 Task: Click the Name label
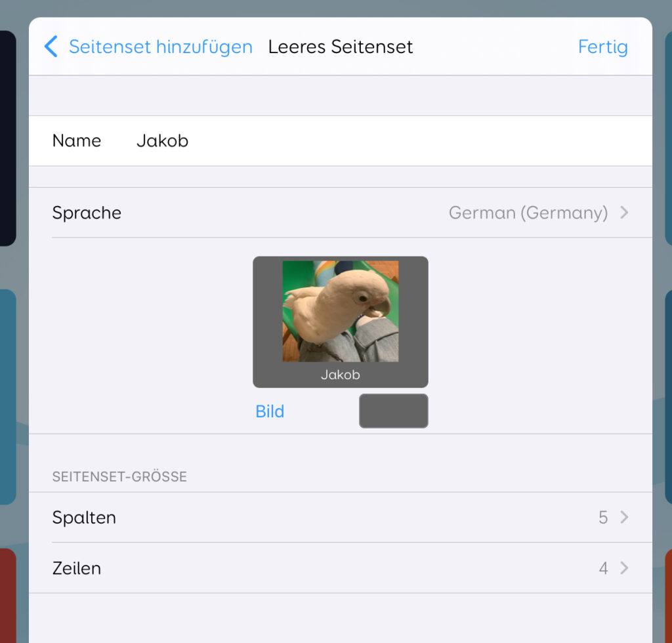tap(77, 141)
